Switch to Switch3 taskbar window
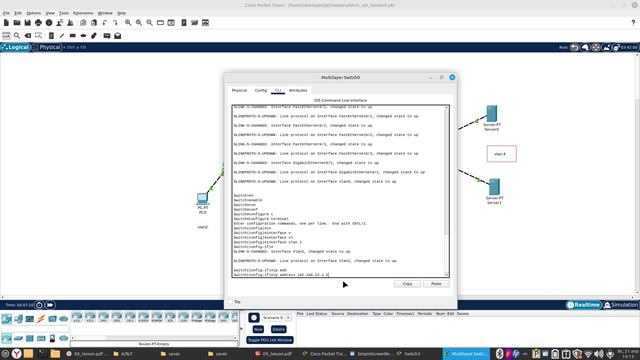The width and height of the screenshot is (640, 360). coord(409,354)
